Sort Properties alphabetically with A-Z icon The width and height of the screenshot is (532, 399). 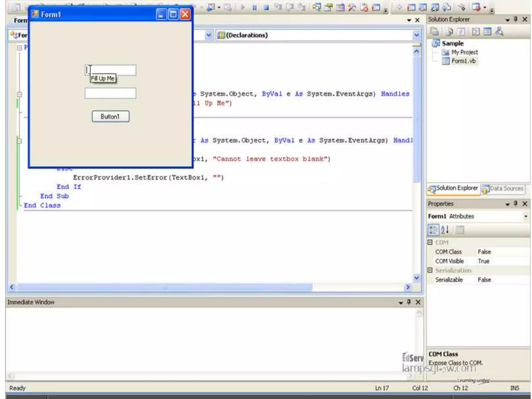[x=445, y=230]
